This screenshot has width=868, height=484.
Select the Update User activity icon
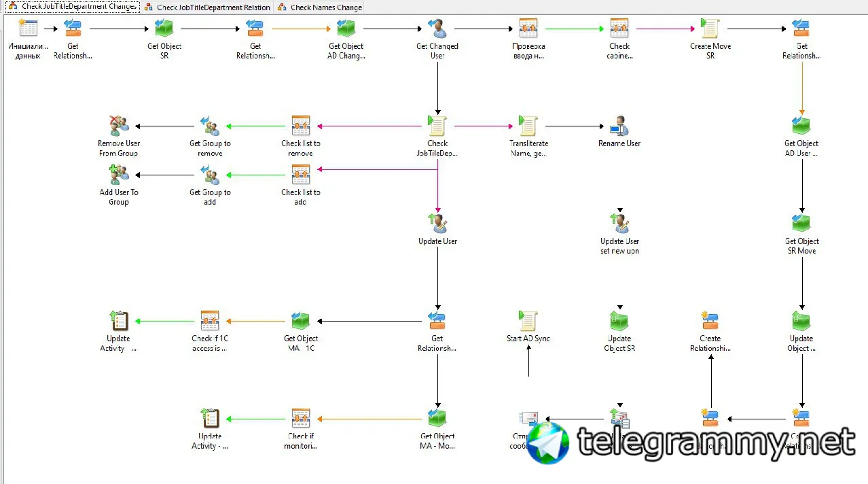[437, 223]
